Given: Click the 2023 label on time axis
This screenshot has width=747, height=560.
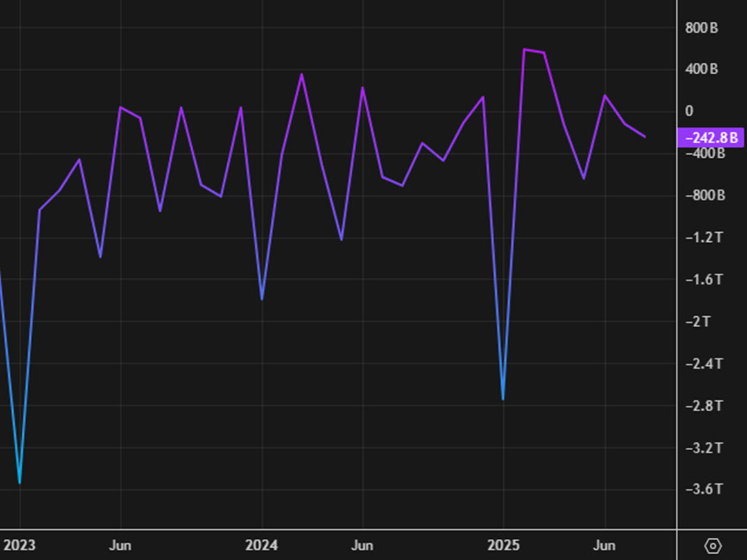Looking at the screenshot, I should (20, 546).
